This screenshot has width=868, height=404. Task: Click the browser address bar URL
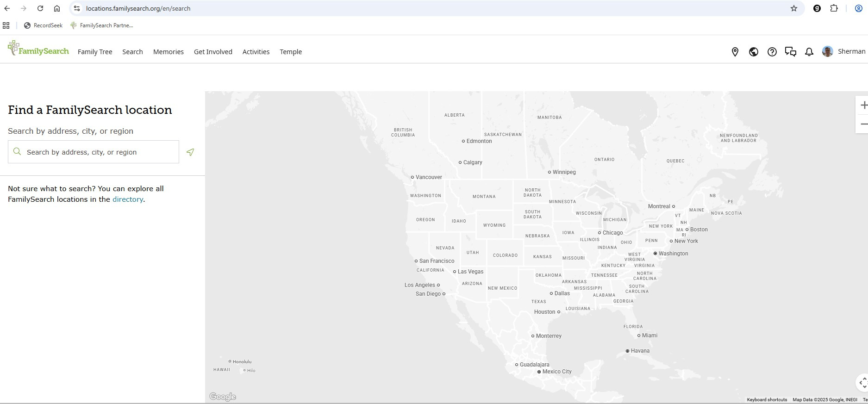click(x=138, y=8)
